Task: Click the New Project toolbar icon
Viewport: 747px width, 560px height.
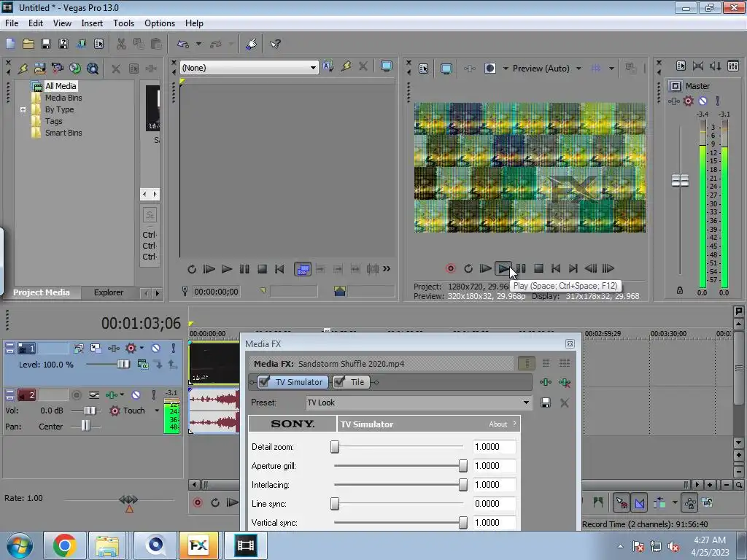Action: [x=10, y=44]
